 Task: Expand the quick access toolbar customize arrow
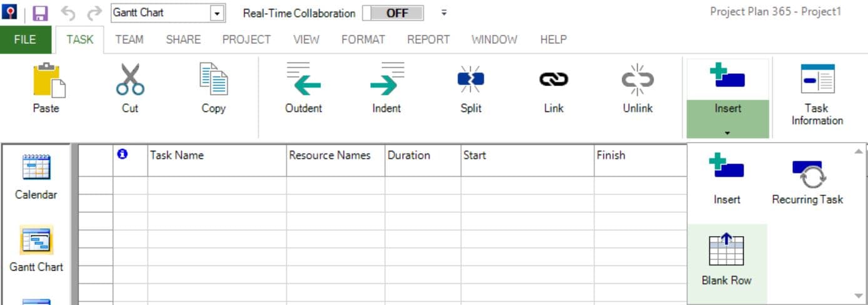(444, 13)
